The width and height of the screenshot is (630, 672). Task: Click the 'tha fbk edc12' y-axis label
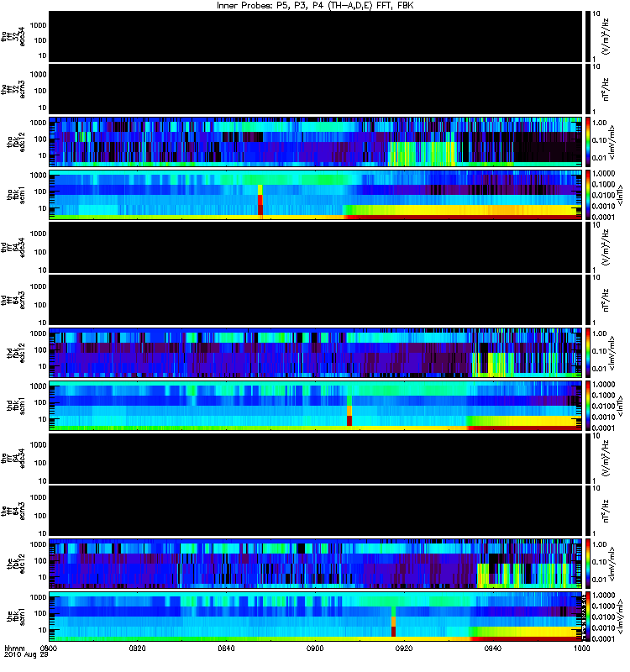pos(16,140)
